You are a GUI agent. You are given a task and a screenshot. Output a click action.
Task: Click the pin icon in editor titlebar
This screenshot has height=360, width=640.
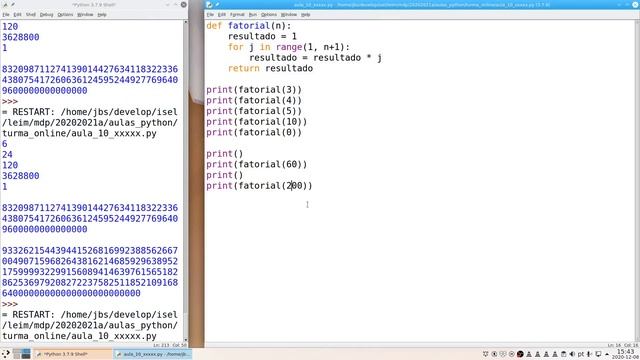coord(217,4)
